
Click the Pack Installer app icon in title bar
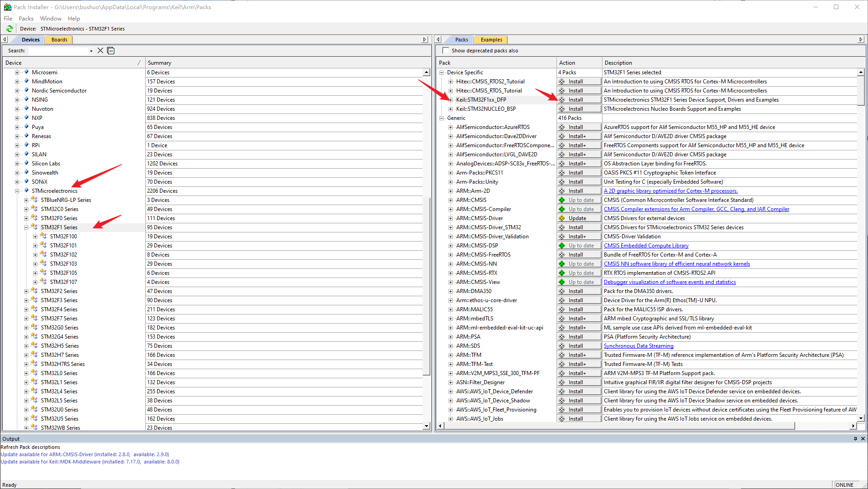pyautogui.click(x=7, y=7)
